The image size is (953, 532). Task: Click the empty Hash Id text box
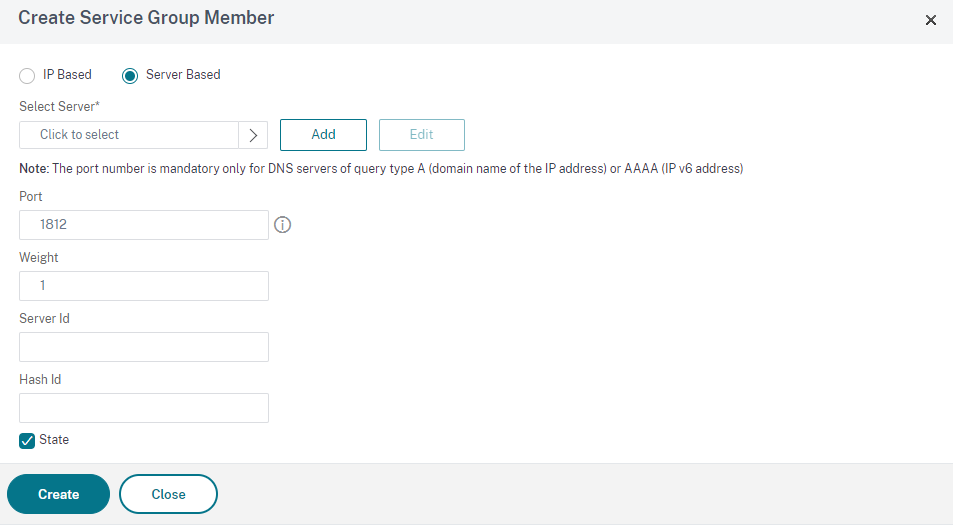coord(144,408)
